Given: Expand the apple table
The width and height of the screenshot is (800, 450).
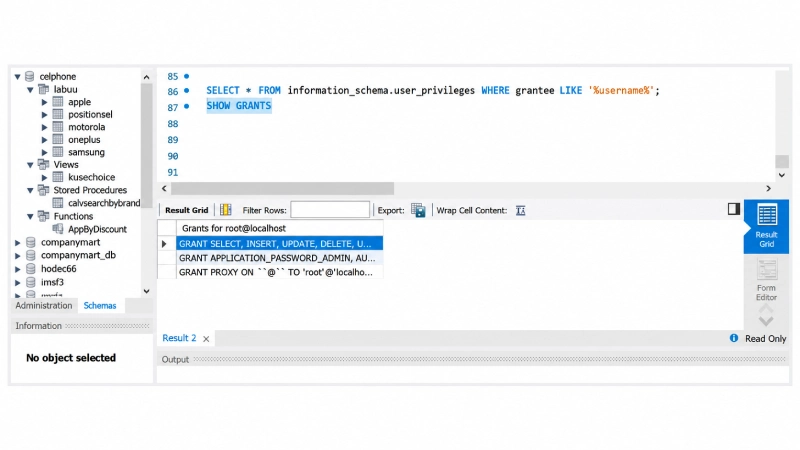Looking at the screenshot, I should point(44,102).
